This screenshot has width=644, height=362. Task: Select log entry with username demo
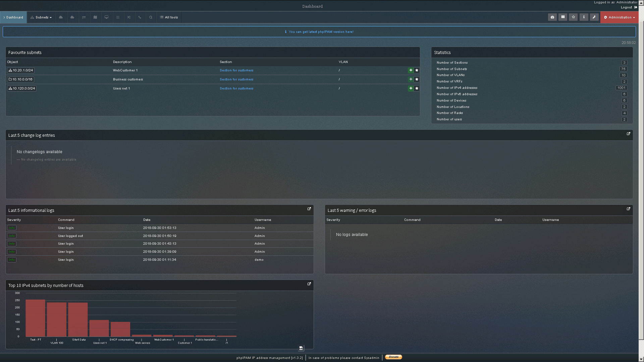pyautogui.click(x=160, y=260)
